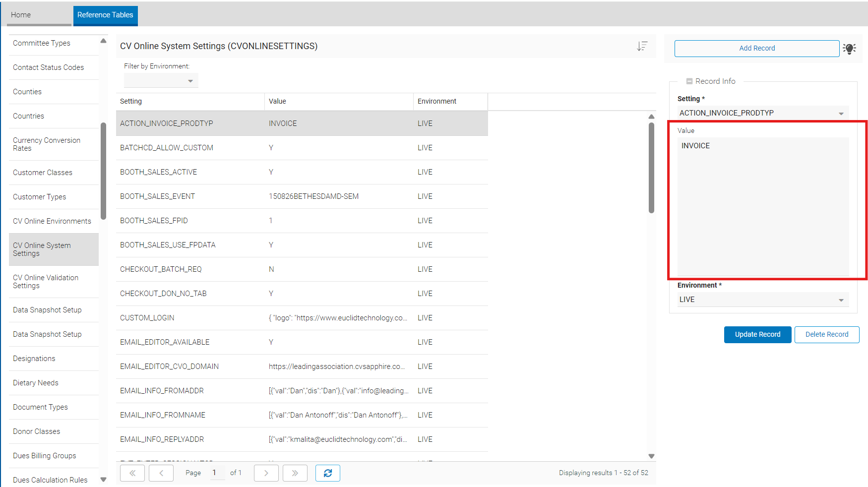Open CV Online Environments in sidebar
The image size is (868, 487).
point(54,221)
